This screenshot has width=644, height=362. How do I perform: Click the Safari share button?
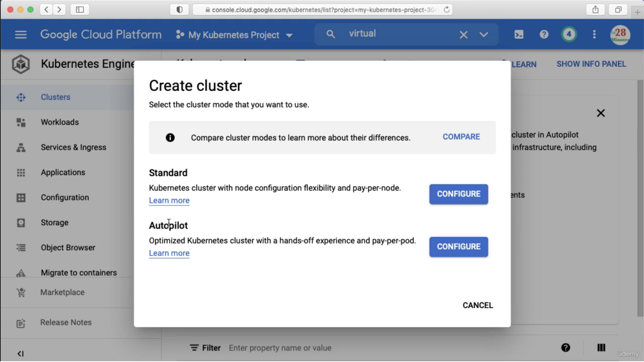(595, 10)
